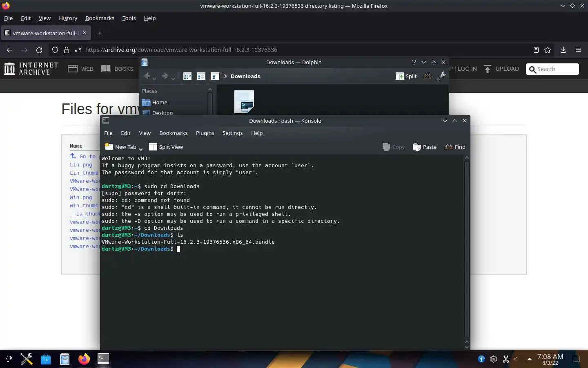The height and width of the screenshot is (368, 588).
Task: Open Firefox History menu
Action: pyautogui.click(x=68, y=18)
